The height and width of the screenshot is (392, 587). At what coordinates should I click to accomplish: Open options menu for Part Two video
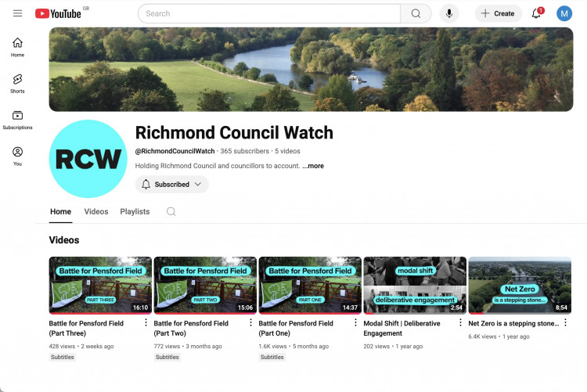(x=250, y=322)
